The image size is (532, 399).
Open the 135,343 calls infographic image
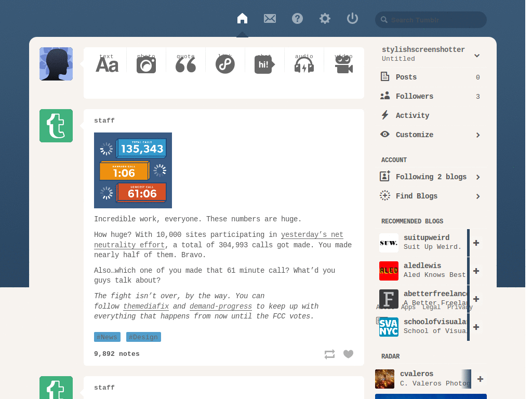pos(133,170)
